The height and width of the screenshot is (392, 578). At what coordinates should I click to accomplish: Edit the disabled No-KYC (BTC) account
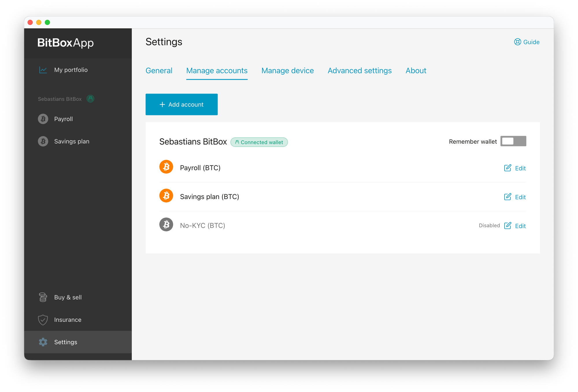(x=515, y=226)
